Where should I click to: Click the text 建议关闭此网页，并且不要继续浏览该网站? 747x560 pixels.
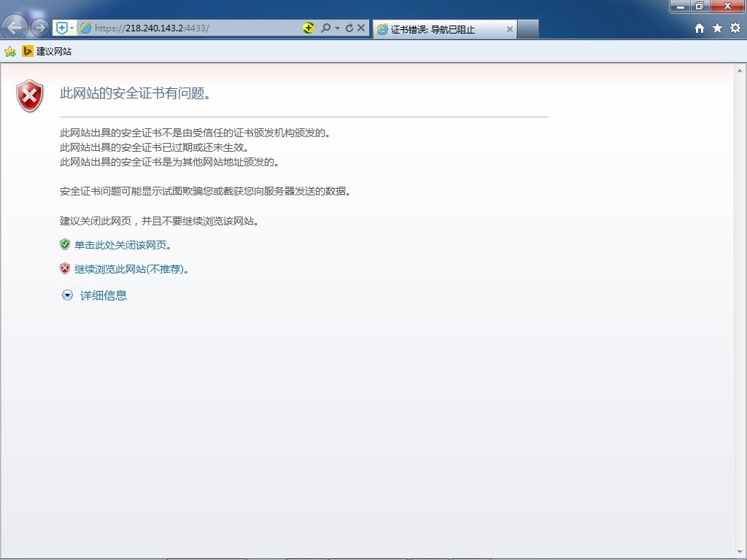160,221
